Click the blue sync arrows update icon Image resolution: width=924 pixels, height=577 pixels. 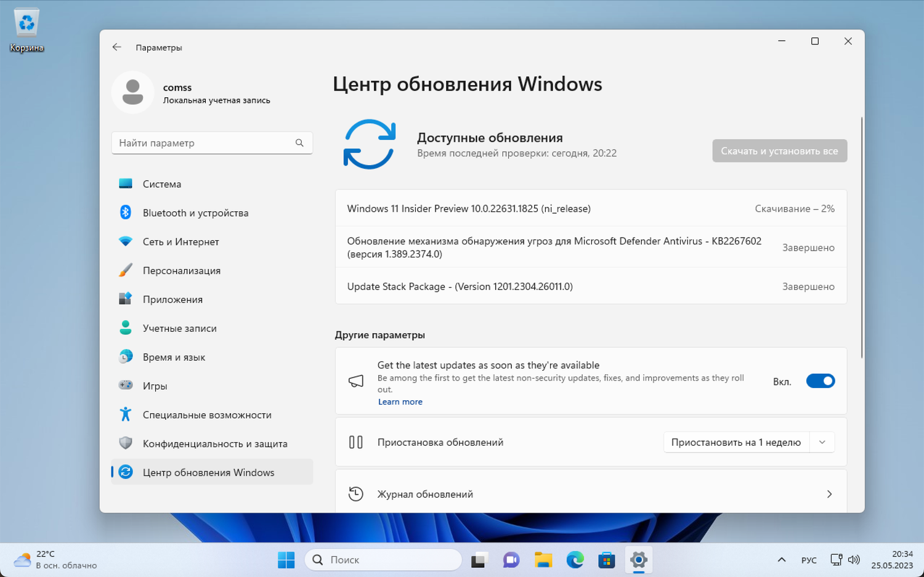pyautogui.click(x=370, y=144)
